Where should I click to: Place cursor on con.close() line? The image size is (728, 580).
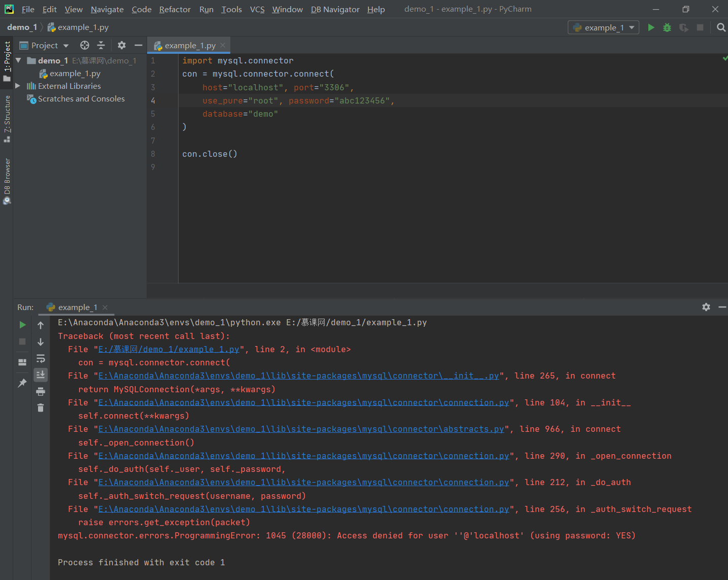coord(210,154)
